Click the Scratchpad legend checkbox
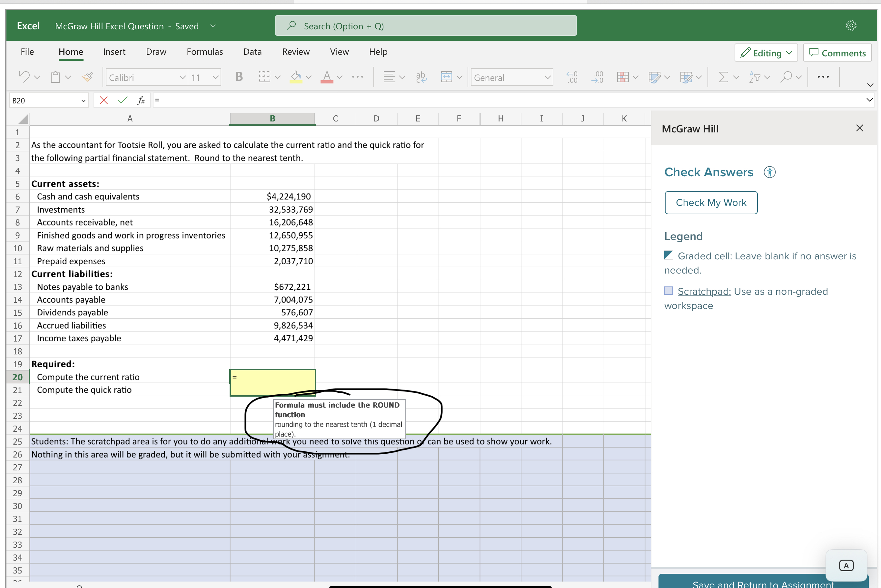Viewport: 881px width, 588px height. coord(668,291)
